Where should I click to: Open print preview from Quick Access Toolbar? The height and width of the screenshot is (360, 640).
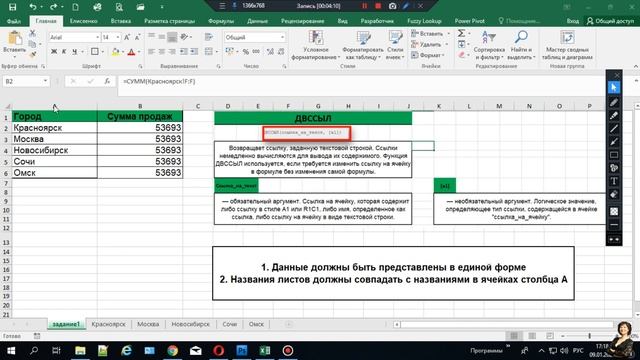point(119,7)
